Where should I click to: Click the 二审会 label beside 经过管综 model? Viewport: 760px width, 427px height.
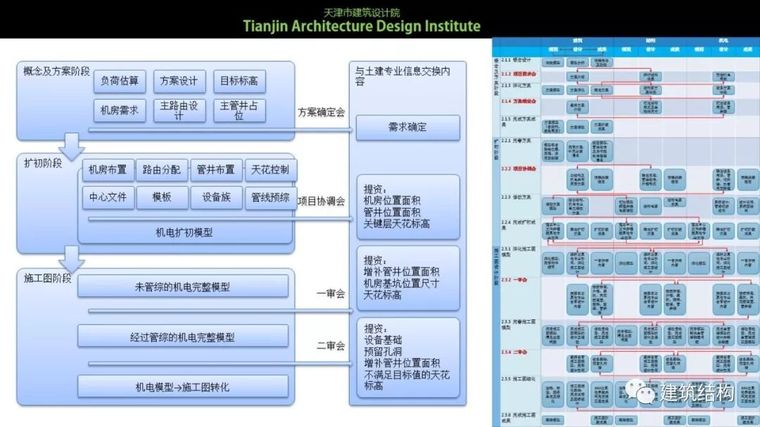[331, 346]
